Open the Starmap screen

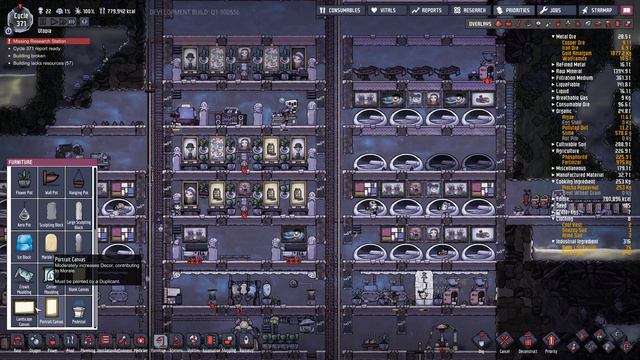(x=598, y=10)
